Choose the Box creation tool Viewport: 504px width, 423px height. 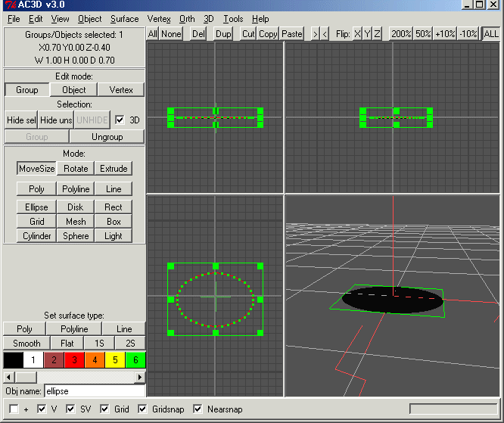pyautogui.click(x=114, y=222)
